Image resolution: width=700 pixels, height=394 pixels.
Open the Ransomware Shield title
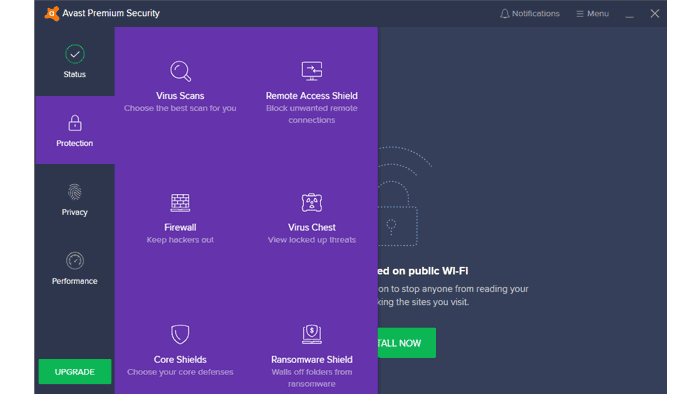pyautogui.click(x=312, y=360)
